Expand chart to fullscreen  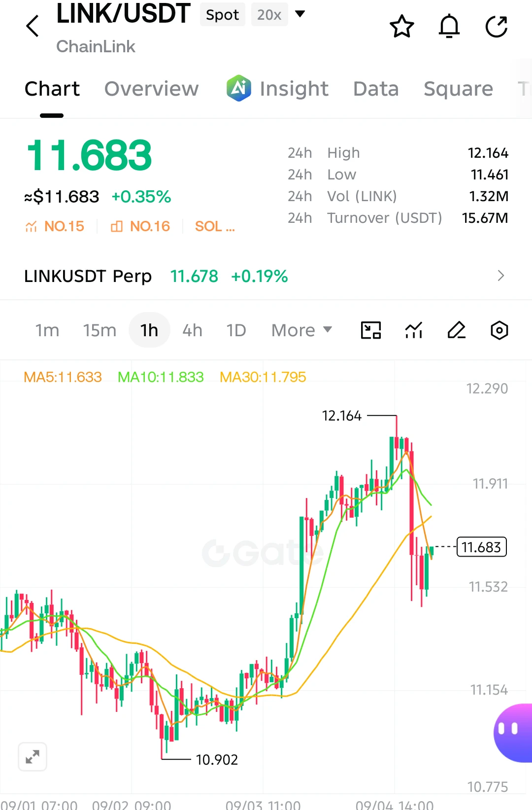[33, 756]
